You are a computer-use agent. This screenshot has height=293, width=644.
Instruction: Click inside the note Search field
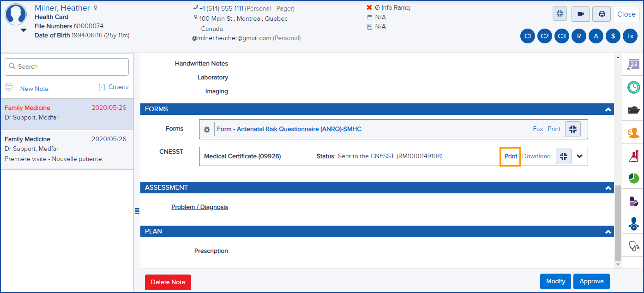[x=66, y=66]
